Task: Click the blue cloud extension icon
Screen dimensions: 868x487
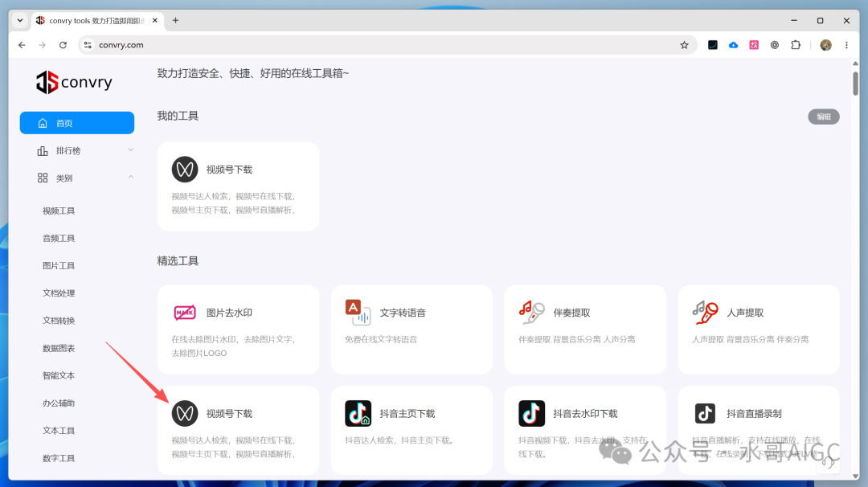Action: pos(733,45)
